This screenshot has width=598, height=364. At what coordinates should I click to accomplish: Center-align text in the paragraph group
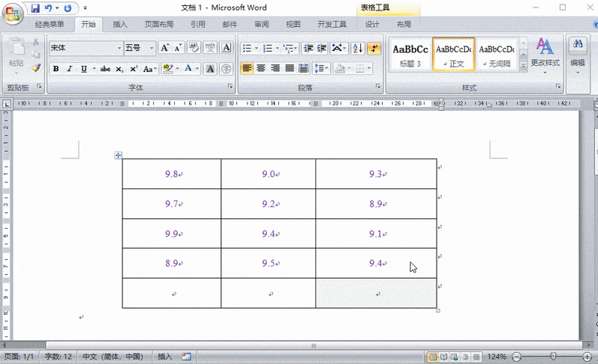click(x=261, y=69)
